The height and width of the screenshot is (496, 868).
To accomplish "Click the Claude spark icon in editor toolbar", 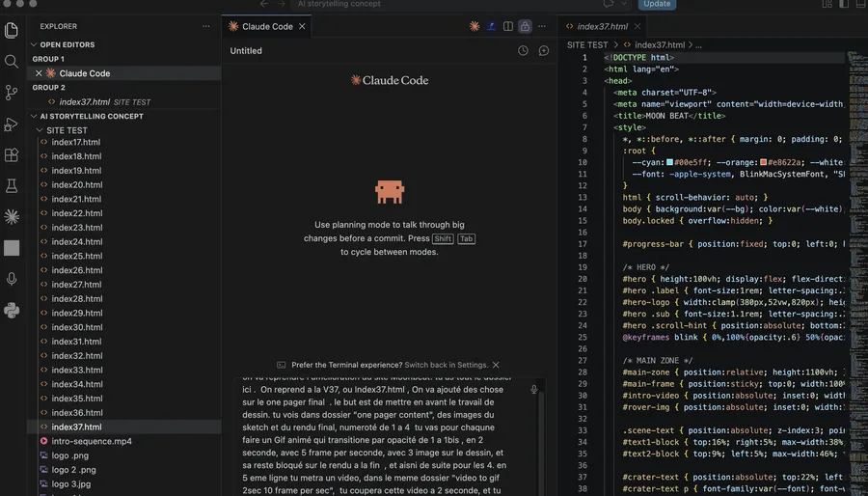I will pos(475,26).
